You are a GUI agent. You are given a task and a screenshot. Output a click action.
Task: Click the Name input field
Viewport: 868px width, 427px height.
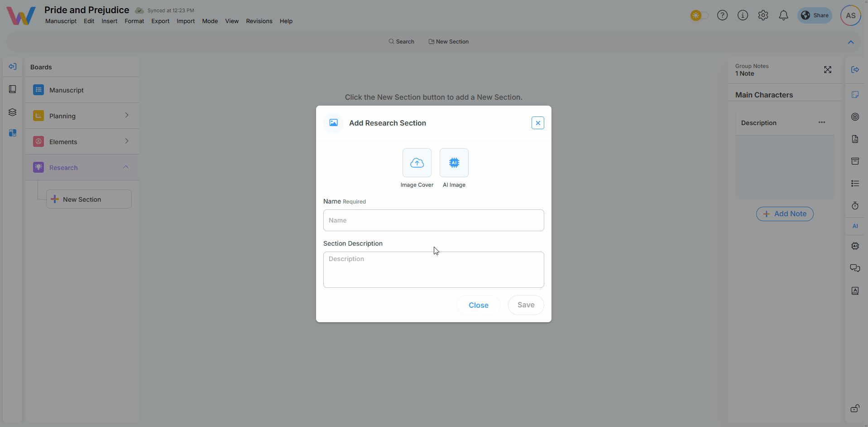(433, 220)
